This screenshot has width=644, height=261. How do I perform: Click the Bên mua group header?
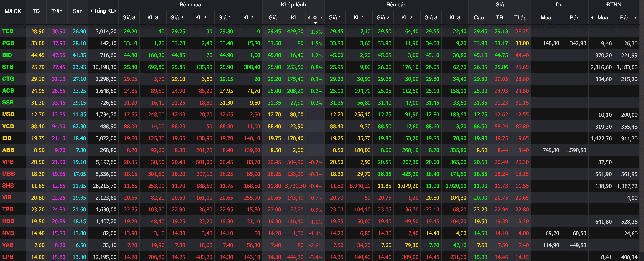coord(190,5)
